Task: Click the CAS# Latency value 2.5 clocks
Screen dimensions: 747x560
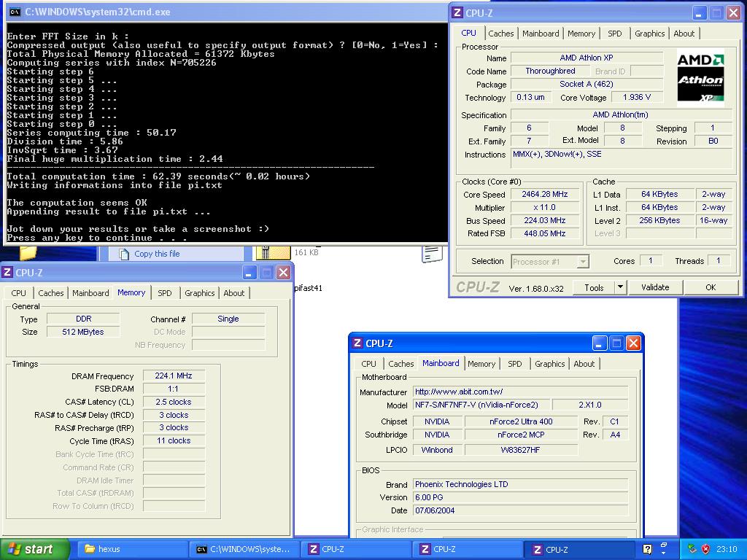Action: tap(174, 402)
